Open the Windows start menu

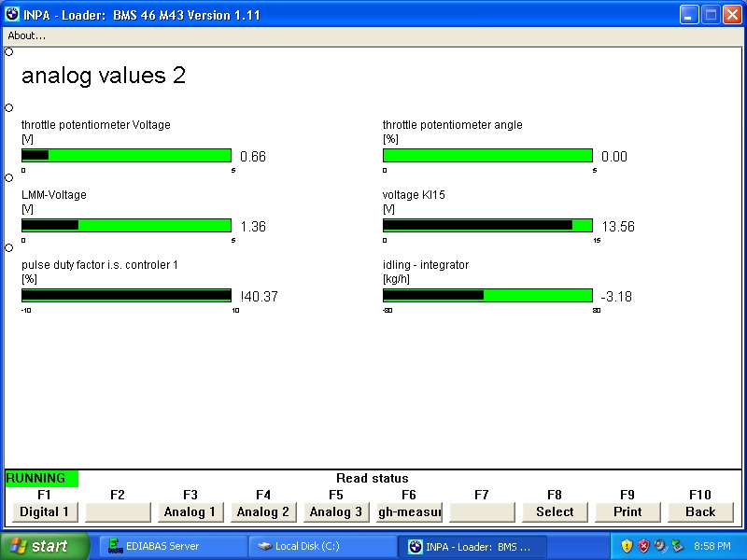[x=45, y=546]
